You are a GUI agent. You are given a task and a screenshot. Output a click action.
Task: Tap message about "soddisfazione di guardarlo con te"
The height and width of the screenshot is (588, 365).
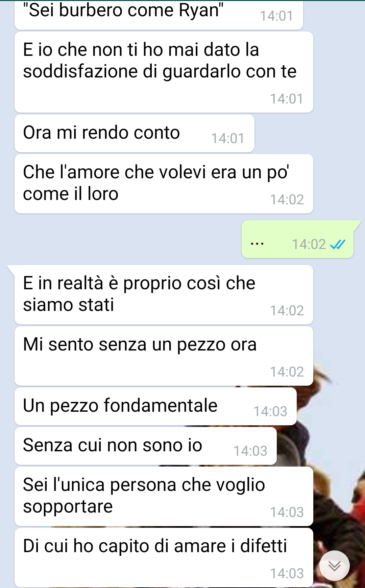164,72
